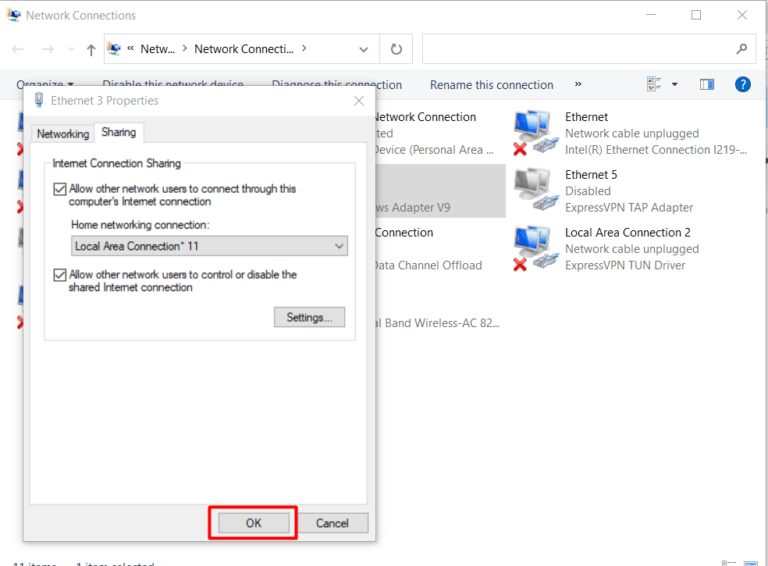The image size is (768, 566).
Task: Open Help with the question mark icon
Action: (x=743, y=84)
